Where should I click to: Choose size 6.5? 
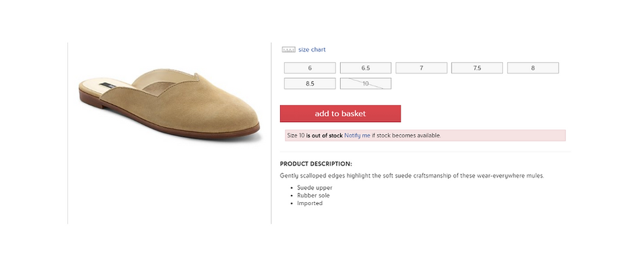point(366,68)
